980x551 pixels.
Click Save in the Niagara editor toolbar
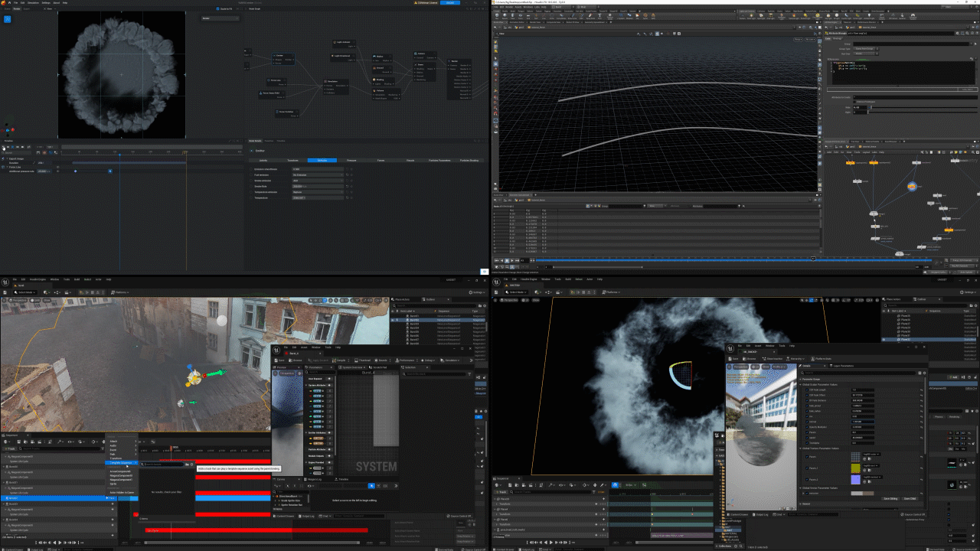pos(281,360)
